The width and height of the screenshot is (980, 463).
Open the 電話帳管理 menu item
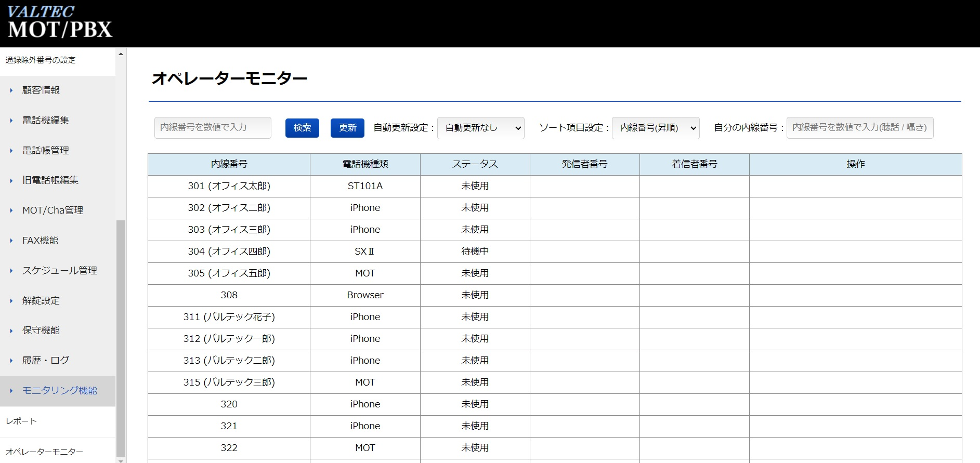tap(45, 151)
